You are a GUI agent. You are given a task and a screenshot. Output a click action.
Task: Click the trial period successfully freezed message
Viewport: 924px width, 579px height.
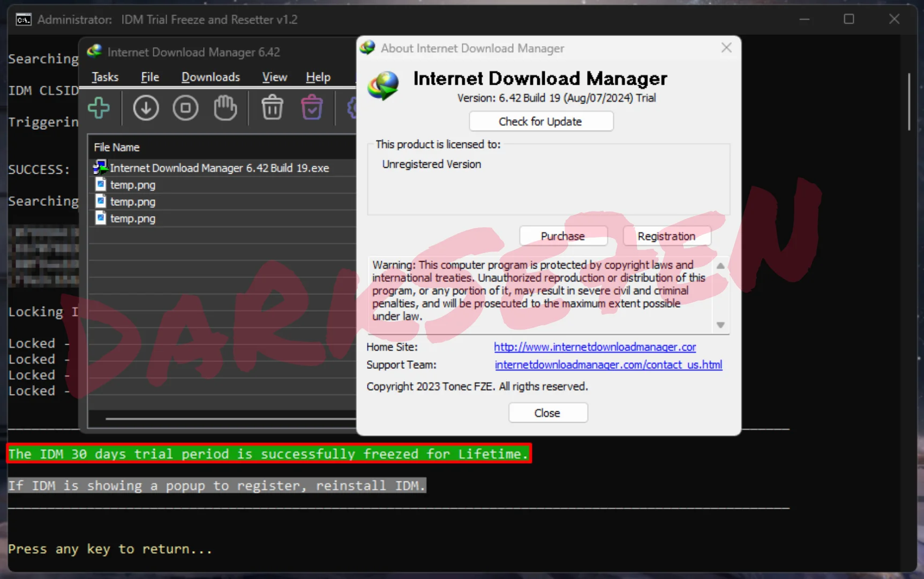click(269, 454)
